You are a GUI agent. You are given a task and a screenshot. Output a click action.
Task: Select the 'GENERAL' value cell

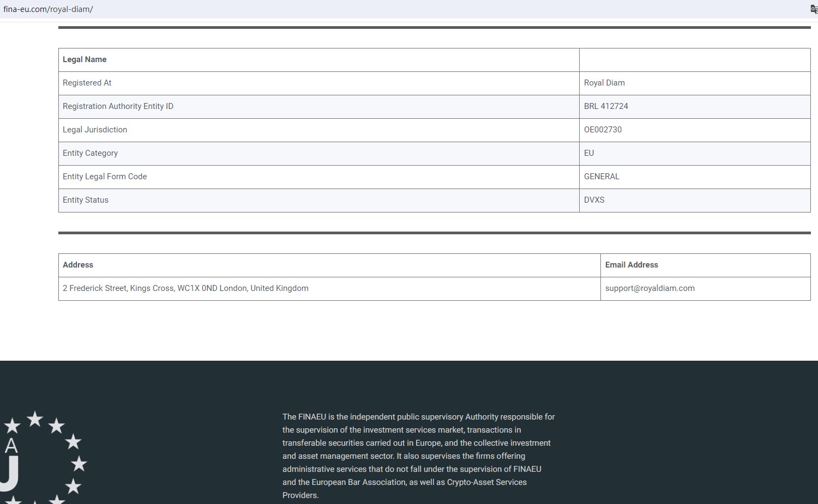pyautogui.click(x=695, y=177)
